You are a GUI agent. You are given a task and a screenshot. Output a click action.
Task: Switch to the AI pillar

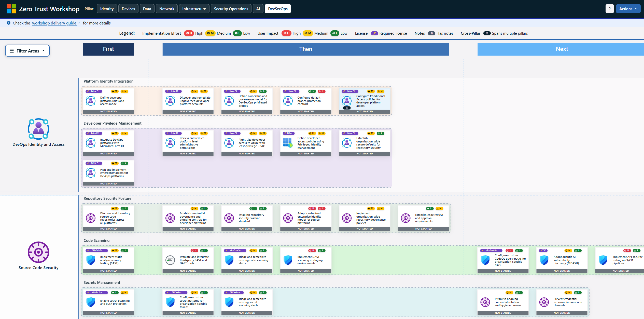tap(258, 9)
